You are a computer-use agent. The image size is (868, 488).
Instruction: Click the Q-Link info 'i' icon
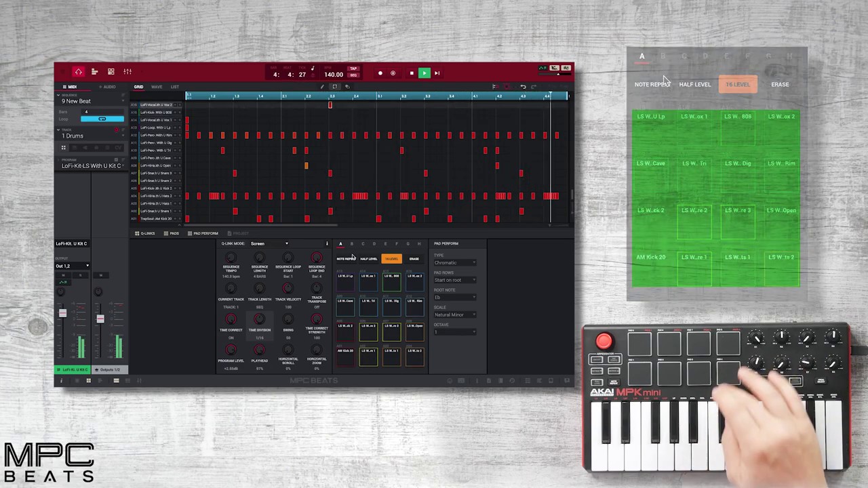(x=326, y=244)
